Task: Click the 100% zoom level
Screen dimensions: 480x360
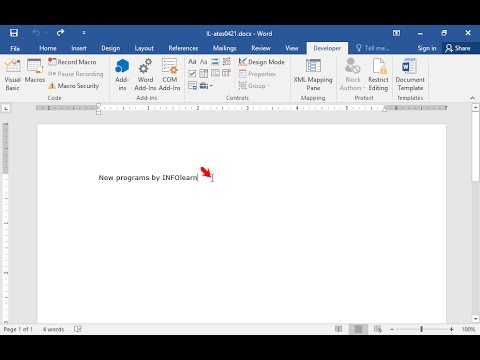Action: (468, 329)
